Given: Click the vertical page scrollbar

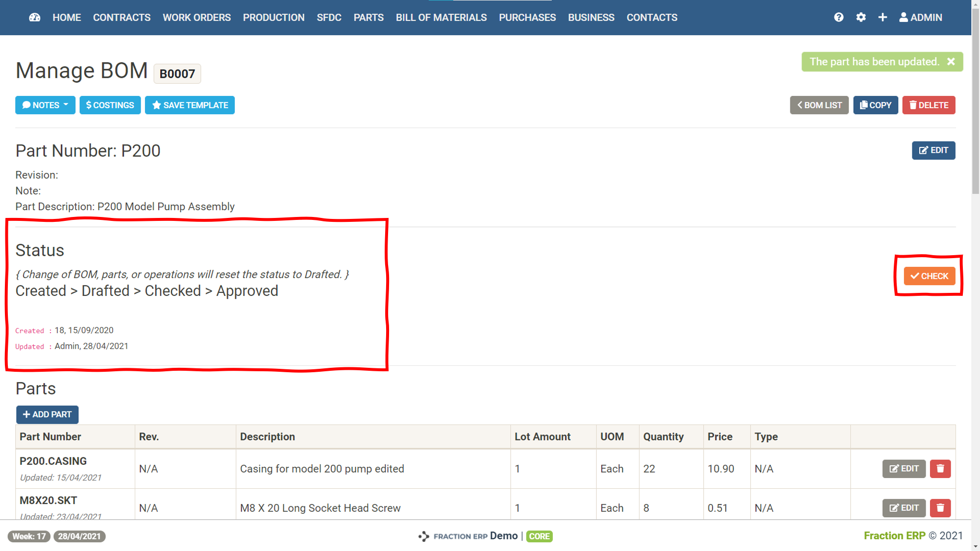Looking at the screenshot, I should (x=975, y=294).
